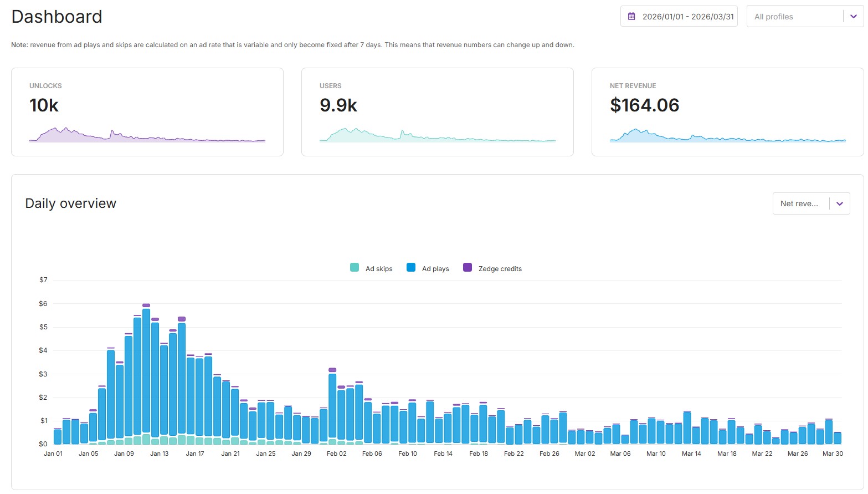Click the chevron on All profiles selector
The width and height of the screenshot is (868, 494).
point(852,16)
